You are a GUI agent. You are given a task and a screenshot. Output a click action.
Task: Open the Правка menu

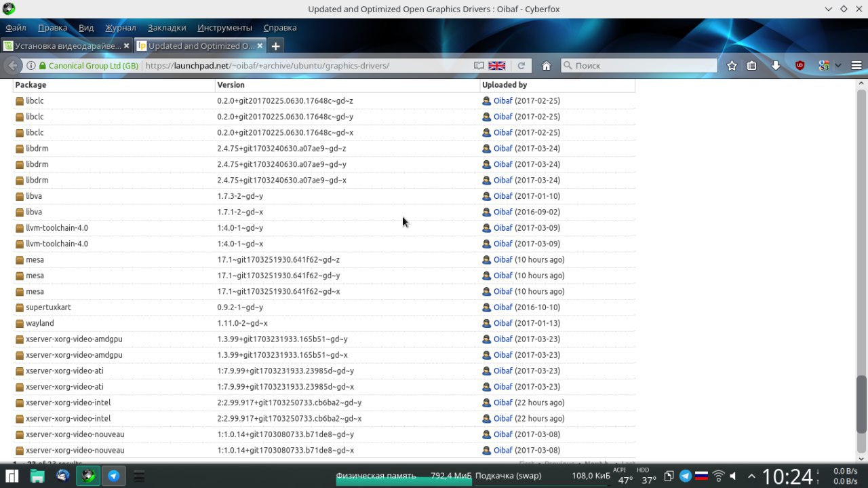52,28
